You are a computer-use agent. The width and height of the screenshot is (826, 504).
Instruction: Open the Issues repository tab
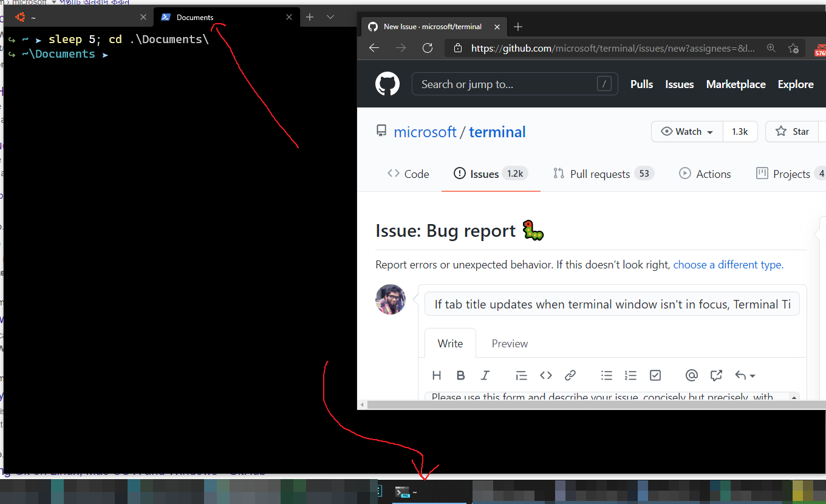click(x=491, y=174)
